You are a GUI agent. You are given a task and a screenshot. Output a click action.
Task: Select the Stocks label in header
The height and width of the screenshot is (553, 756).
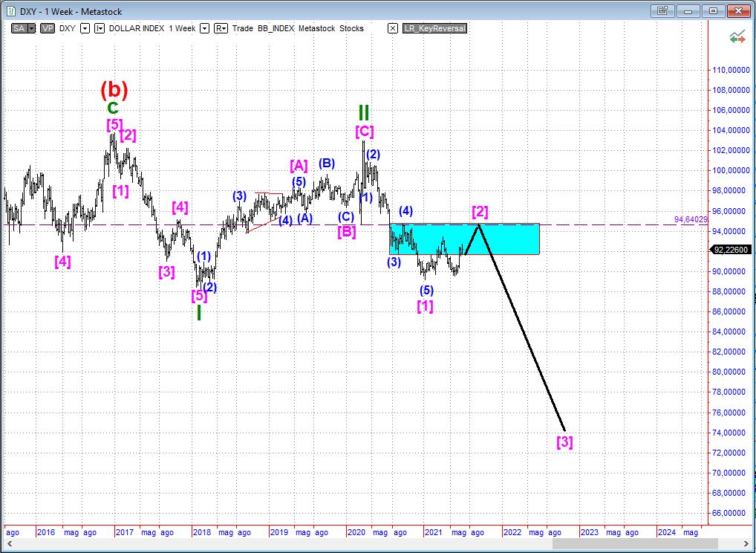point(351,28)
